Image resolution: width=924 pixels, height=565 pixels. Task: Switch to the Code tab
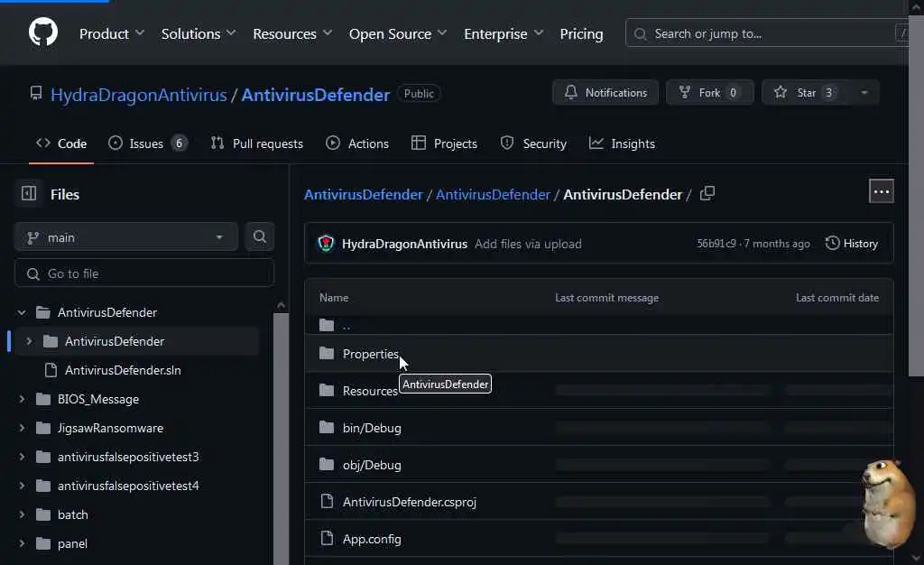(61, 144)
